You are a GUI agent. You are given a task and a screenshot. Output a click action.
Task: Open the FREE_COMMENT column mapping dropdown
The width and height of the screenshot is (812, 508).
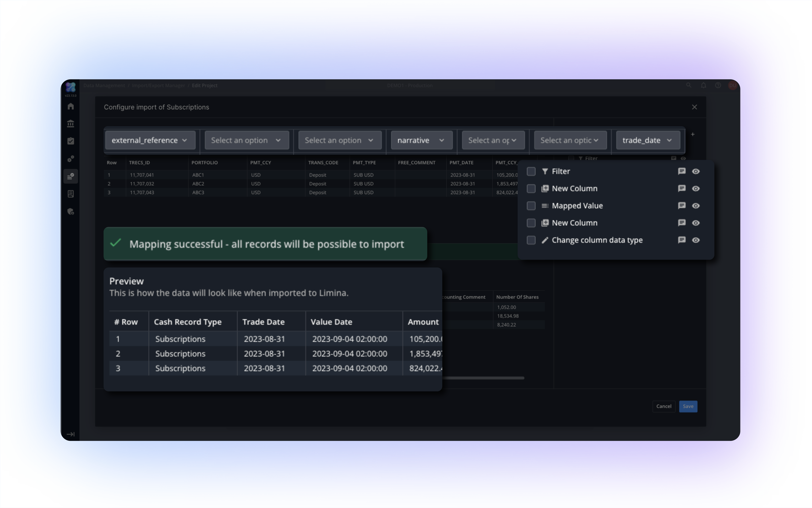[570, 140]
